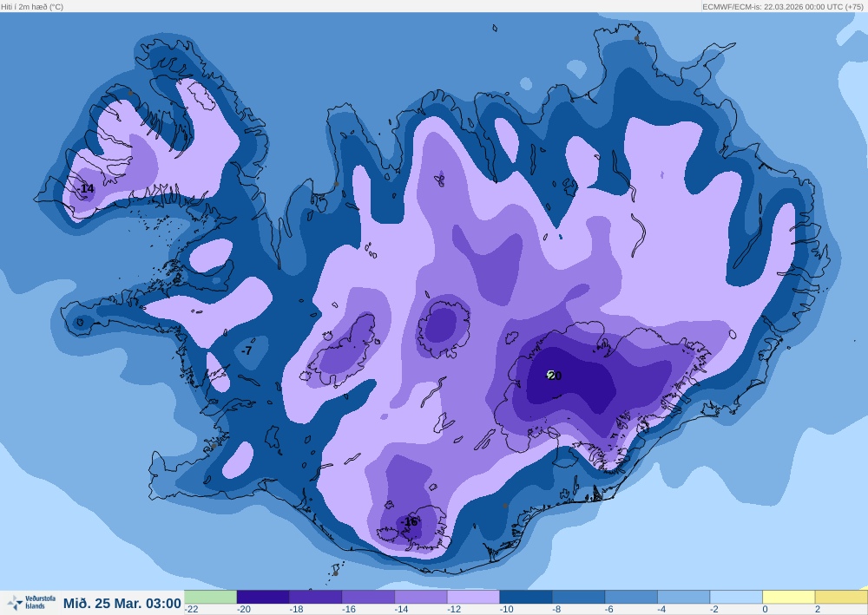Click the '2' legend scale label

coord(818,609)
